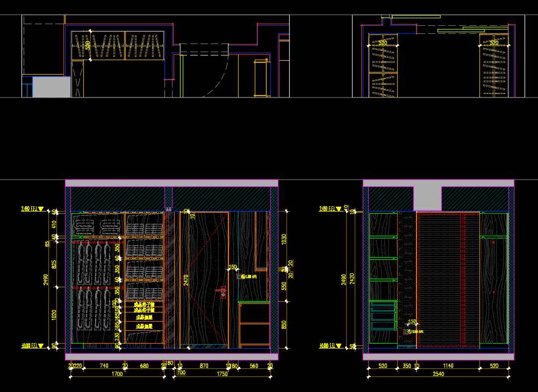538x392 pixels.
Task: Click the 2420 vertical dimension text
Action: (353, 278)
